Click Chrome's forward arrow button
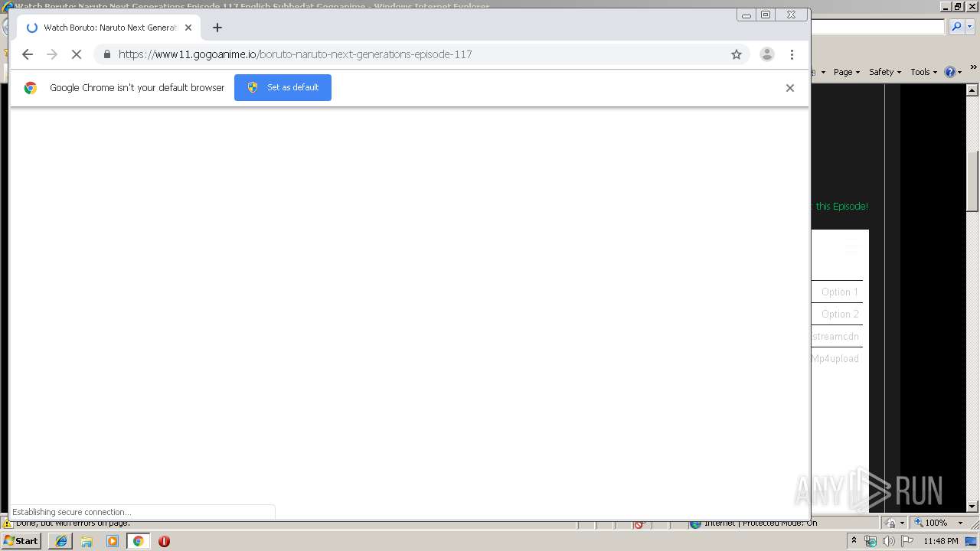 pos(52,54)
